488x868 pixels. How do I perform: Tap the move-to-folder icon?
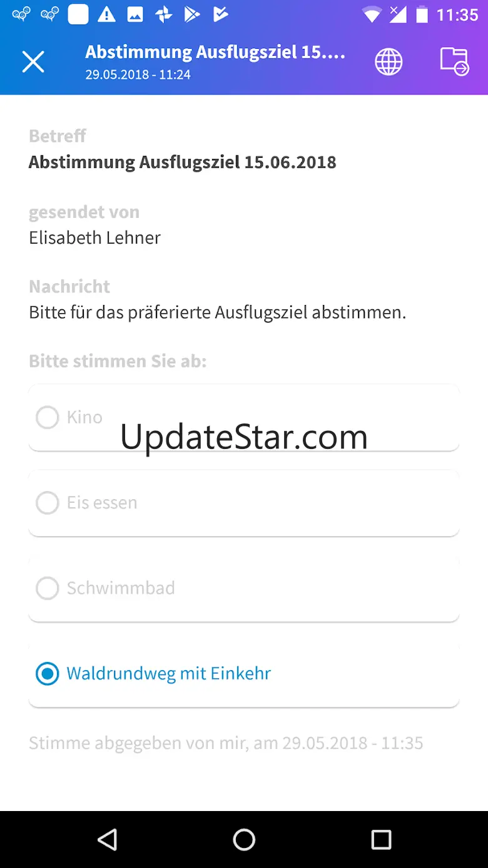pyautogui.click(x=454, y=61)
